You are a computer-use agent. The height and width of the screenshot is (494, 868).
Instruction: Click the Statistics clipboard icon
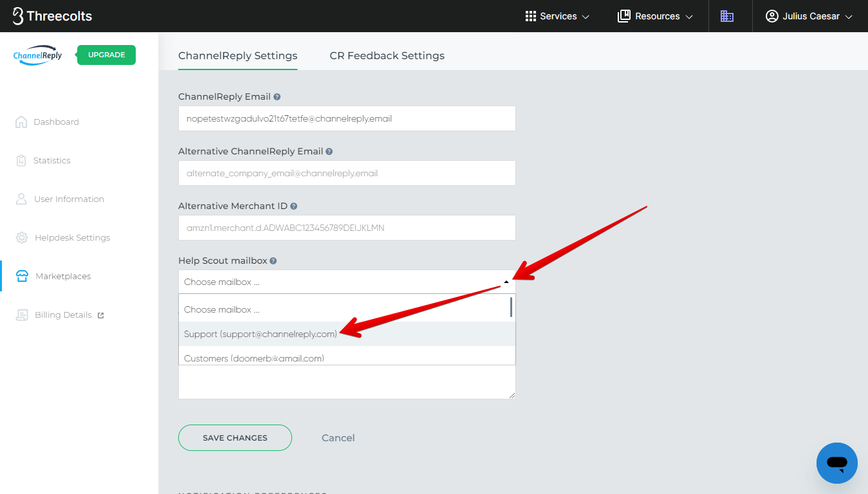point(21,160)
